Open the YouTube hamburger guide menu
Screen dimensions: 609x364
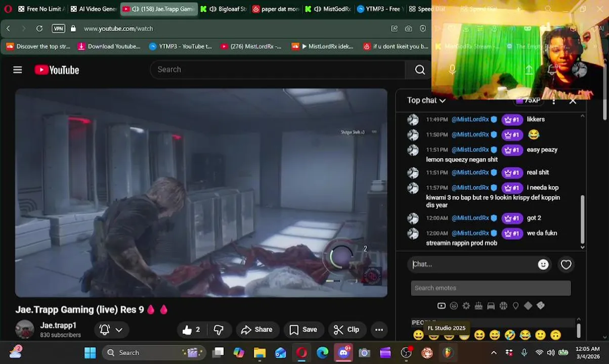click(x=18, y=70)
